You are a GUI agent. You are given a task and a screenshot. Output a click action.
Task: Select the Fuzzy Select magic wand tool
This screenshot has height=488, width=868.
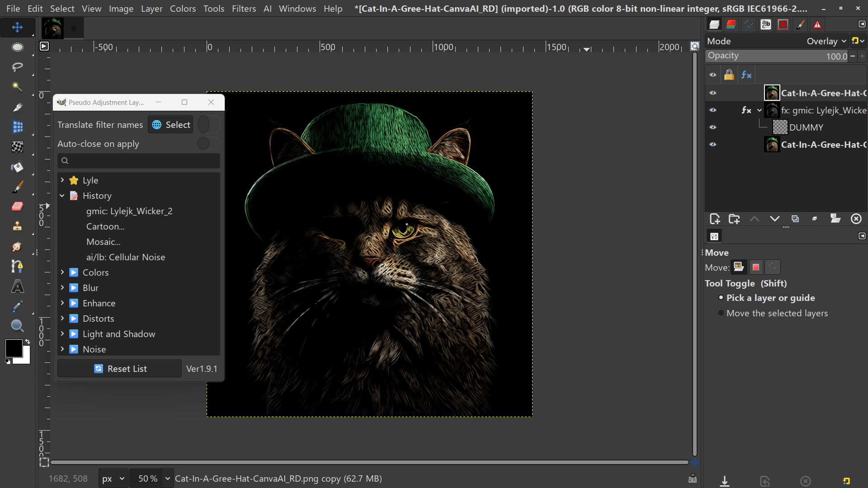(x=17, y=87)
